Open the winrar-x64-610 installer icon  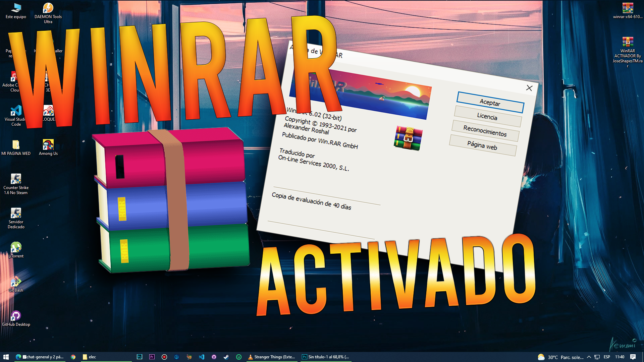pos(627,8)
